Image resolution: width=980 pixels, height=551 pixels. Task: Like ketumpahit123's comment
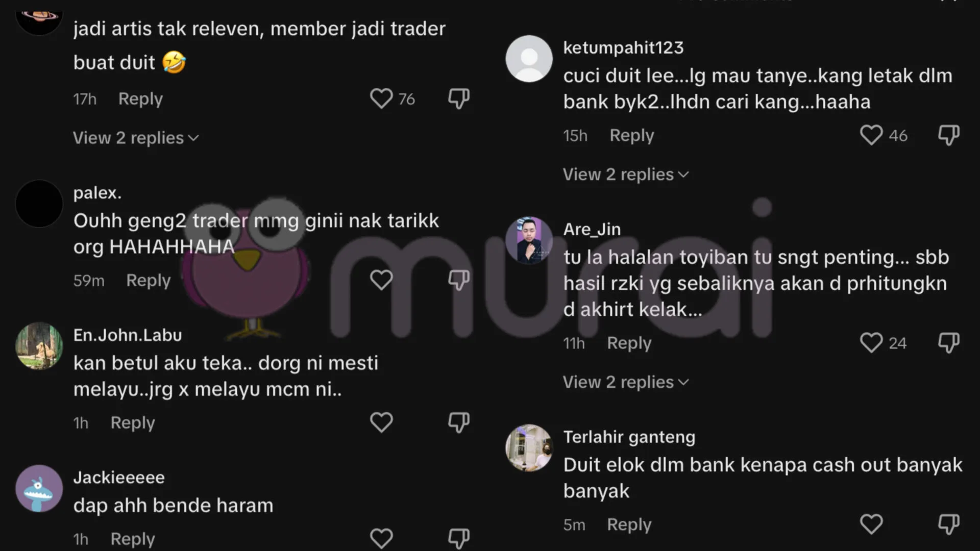click(x=871, y=135)
